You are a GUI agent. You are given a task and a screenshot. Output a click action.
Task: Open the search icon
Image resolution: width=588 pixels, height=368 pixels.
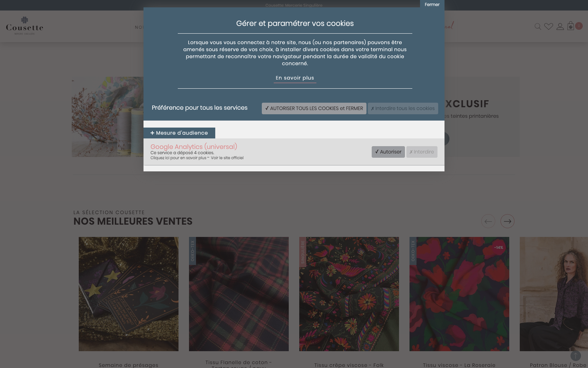tap(538, 26)
